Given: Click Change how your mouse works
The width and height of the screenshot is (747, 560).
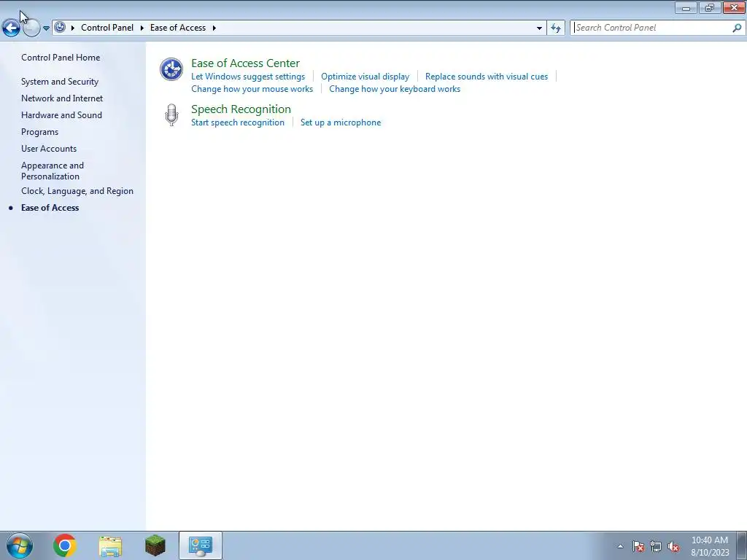Looking at the screenshot, I should (252, 88).
